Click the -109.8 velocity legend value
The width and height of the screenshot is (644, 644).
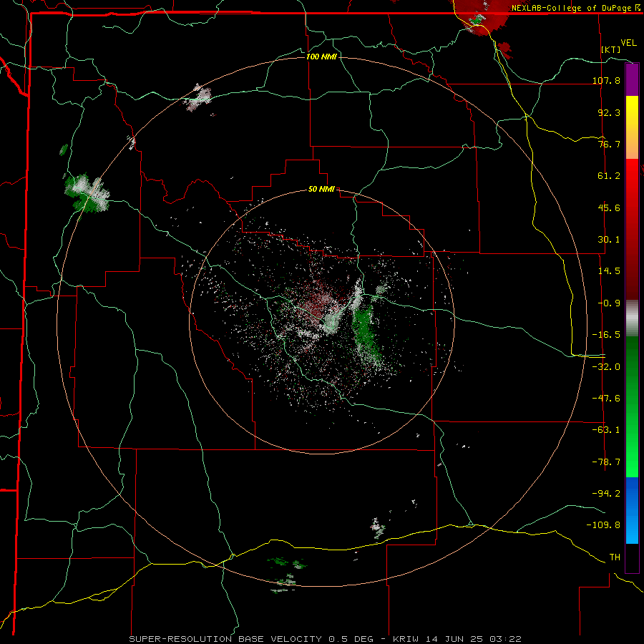pyautogui.click(x=604, y=525)
